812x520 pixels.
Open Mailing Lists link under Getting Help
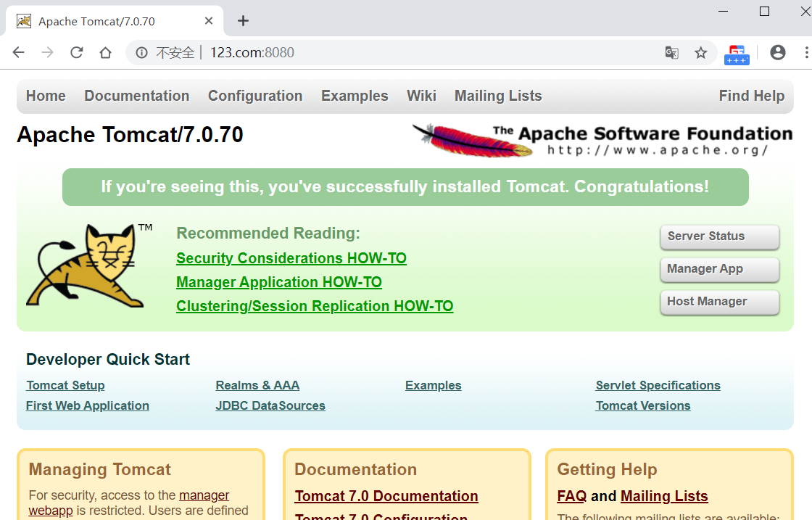point(664,496)
